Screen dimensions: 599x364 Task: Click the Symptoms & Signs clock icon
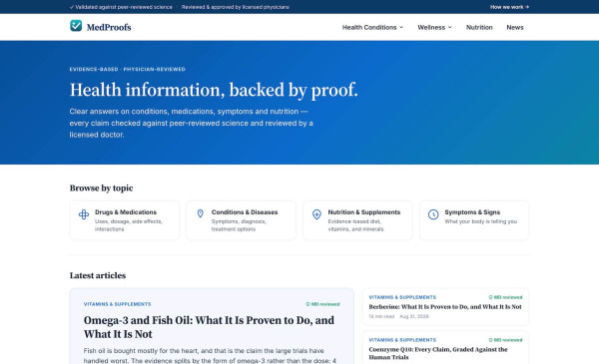433,214
